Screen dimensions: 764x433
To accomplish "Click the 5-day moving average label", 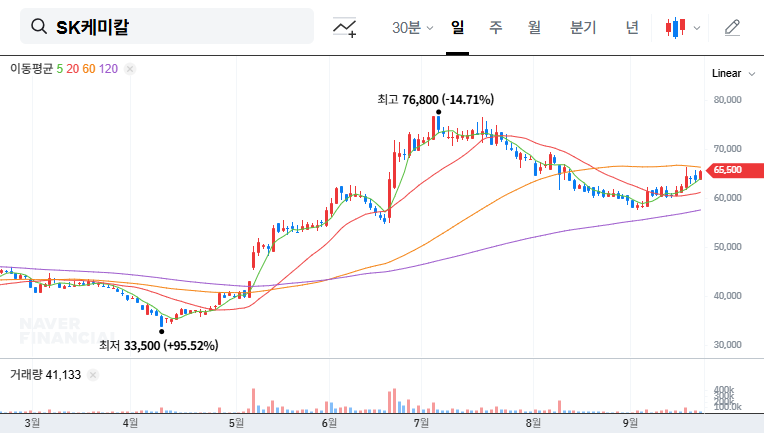I will (x=59, y=69).
